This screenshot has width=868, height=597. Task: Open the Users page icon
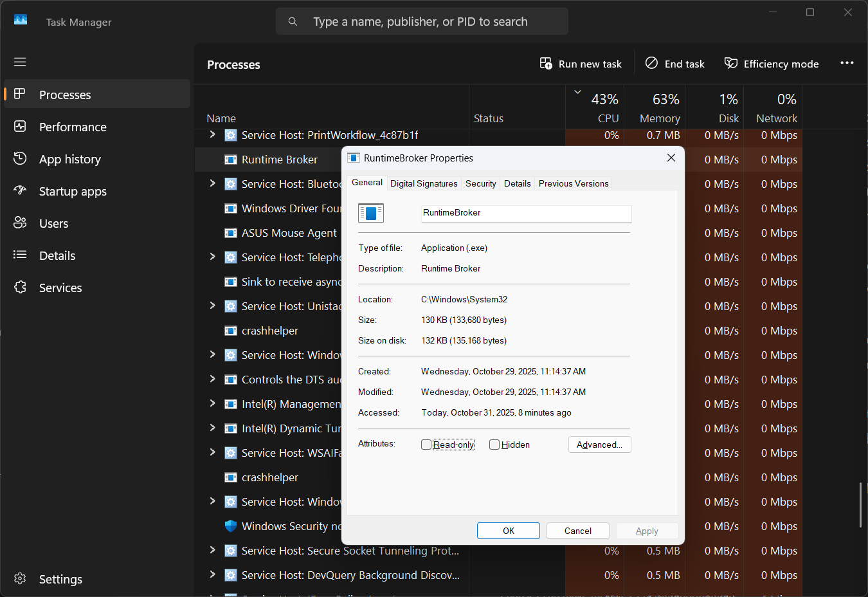pyautogui.click(x=20, y=223)
